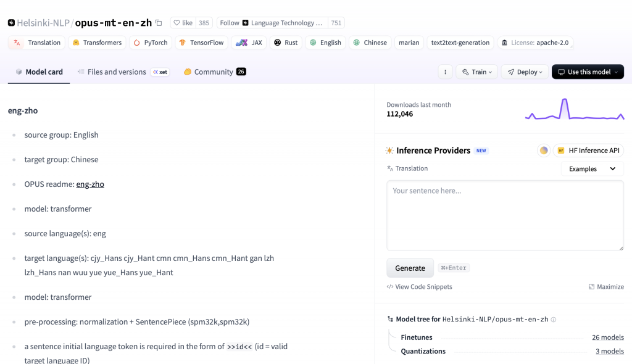Copy model name with the copy icon
Image resolution: width=632 pixels, height=364 pixels.
coord(159,23)
